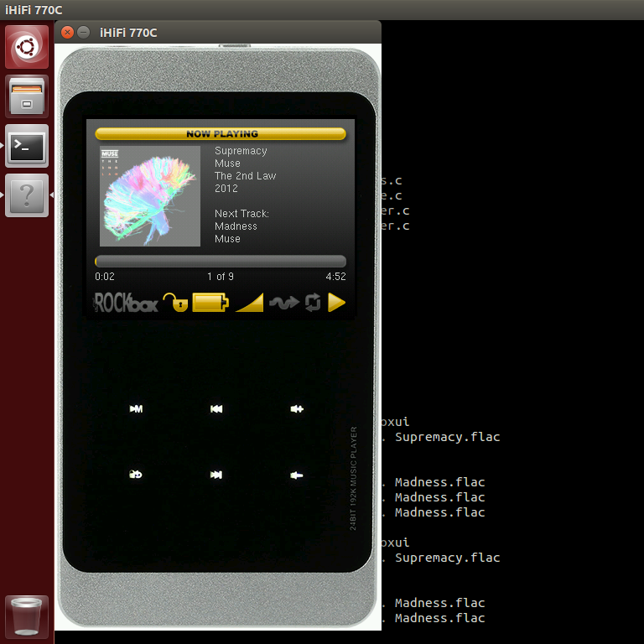Click the Muse album cover art
Viewport: 644px width, 644px height.
pyautogui.click(x=150, y=196)
